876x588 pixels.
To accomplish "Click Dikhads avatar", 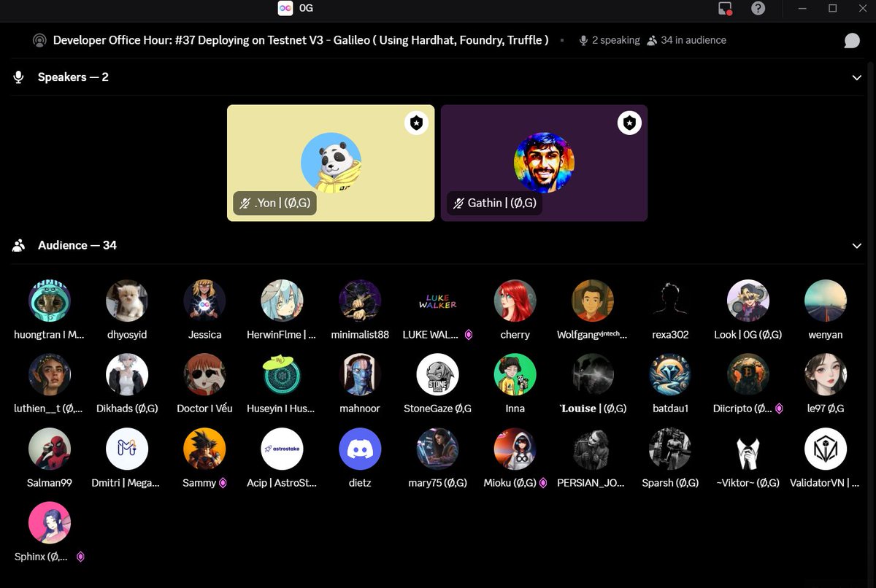I will coord(127,374).
